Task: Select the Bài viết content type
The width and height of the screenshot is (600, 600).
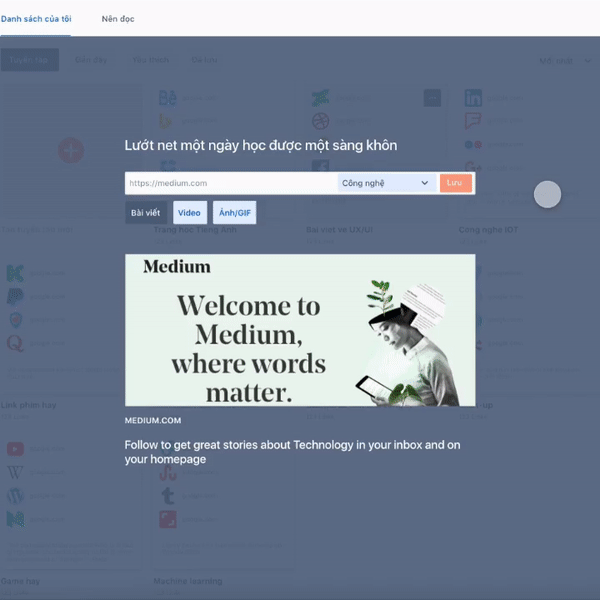Action: coord(146,213)
